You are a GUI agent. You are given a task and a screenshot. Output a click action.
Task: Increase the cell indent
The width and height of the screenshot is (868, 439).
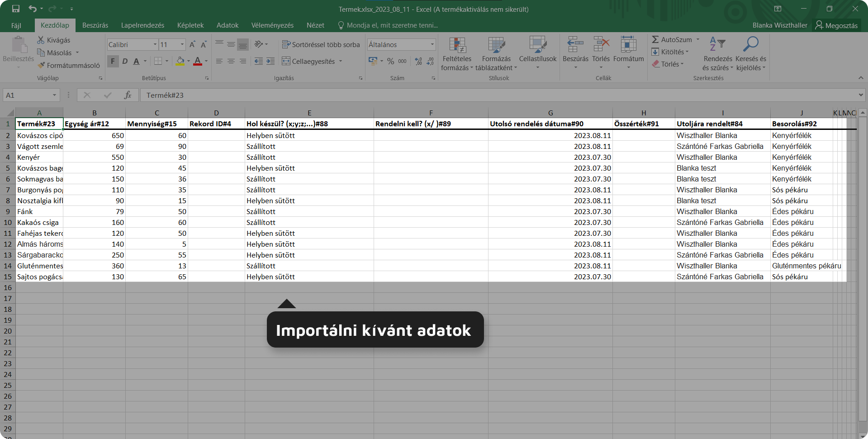[270, 61]
